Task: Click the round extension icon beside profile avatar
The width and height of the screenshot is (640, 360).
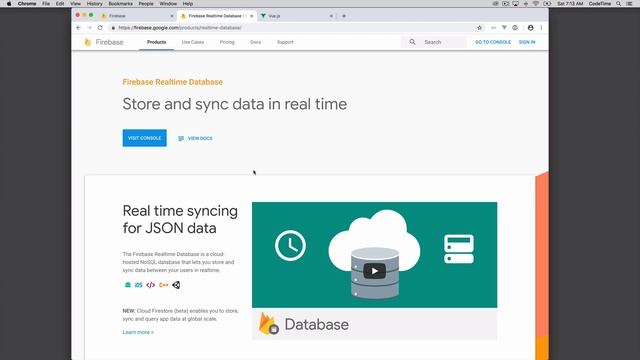Action: coord(515,28)
